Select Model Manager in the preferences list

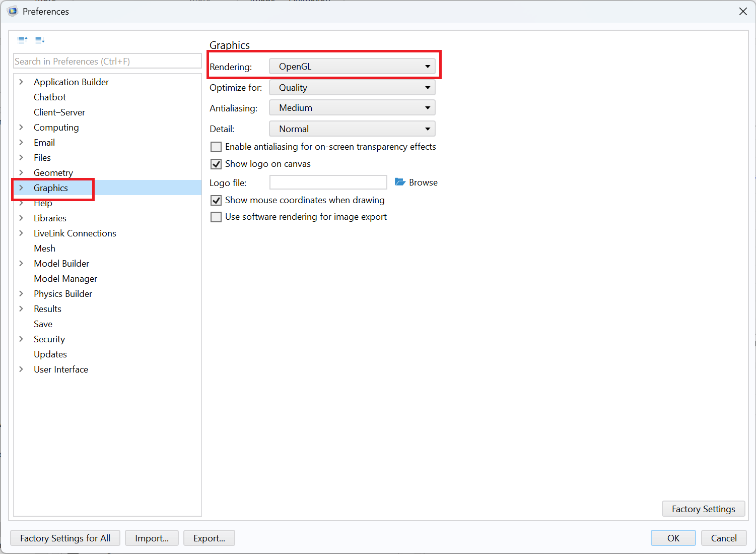pos(65,279)
